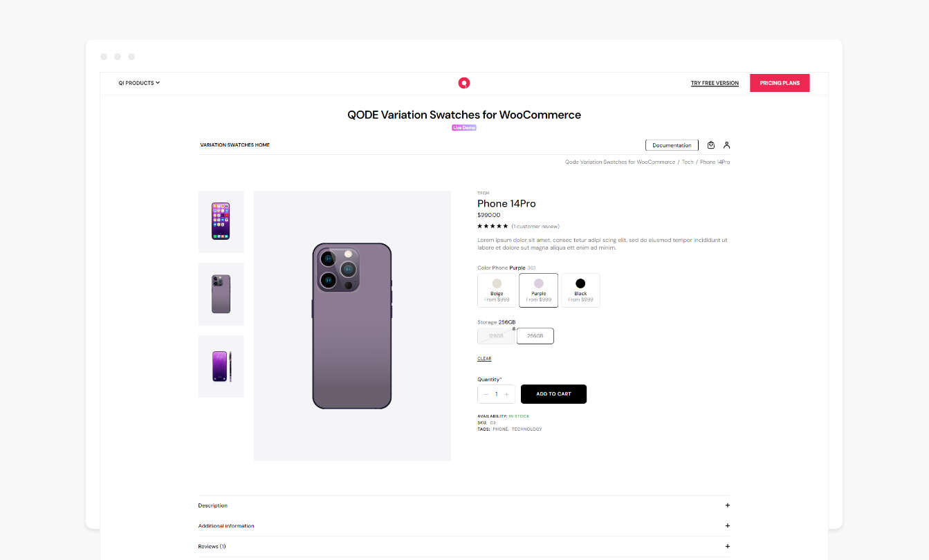Expand Additional information with plus icon

(x=727, y=526)
